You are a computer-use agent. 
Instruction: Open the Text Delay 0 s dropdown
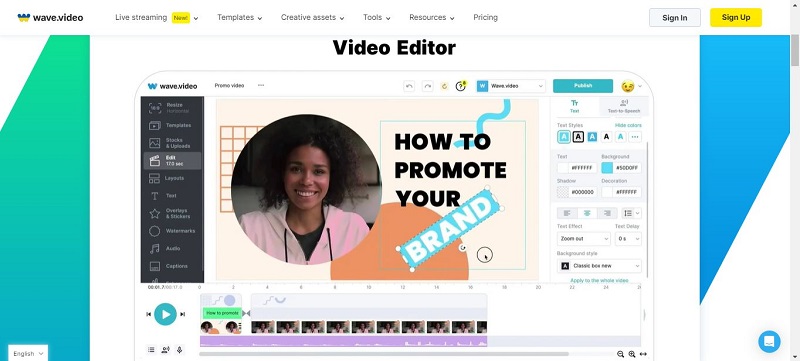pyautogui.click(x=628, y=239)
